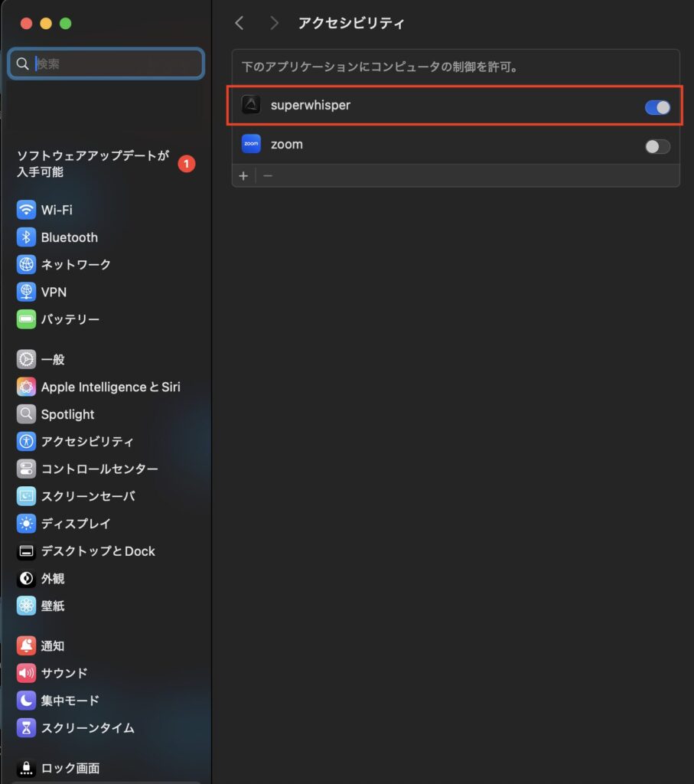Screen dimensions: 694x784
Task: Enable accessibility control for zoom
Action: (x=656, y=145)
